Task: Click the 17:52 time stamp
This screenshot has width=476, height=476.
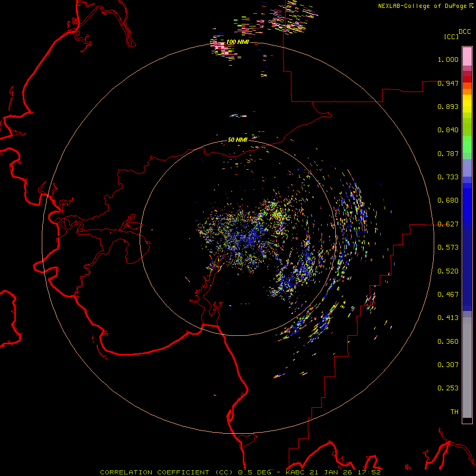Action: 369,472
